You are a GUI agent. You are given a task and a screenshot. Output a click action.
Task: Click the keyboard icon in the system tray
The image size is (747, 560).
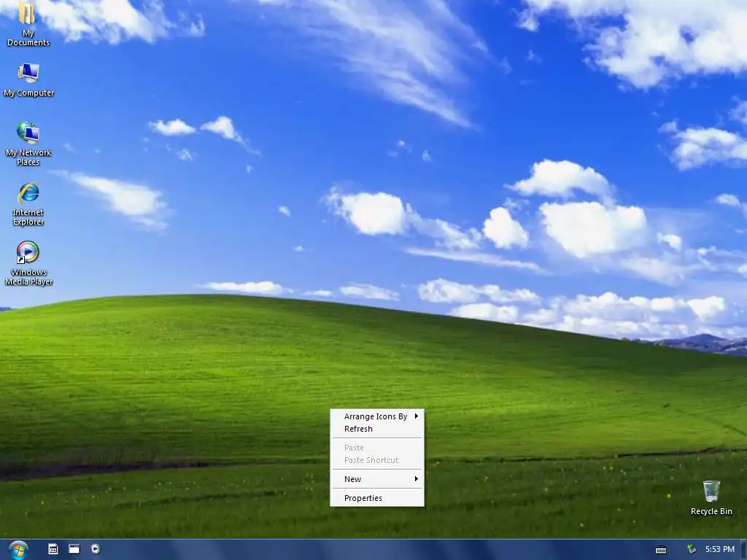tap(661, 550)
